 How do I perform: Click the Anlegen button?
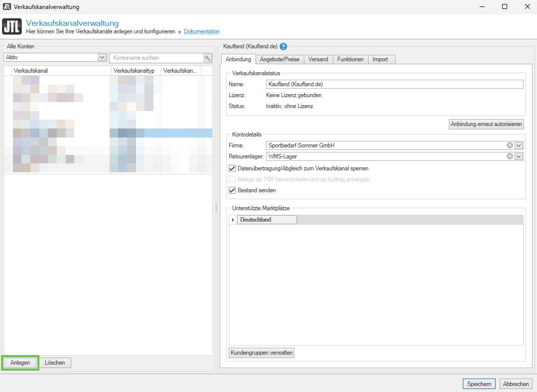[20, 363]
